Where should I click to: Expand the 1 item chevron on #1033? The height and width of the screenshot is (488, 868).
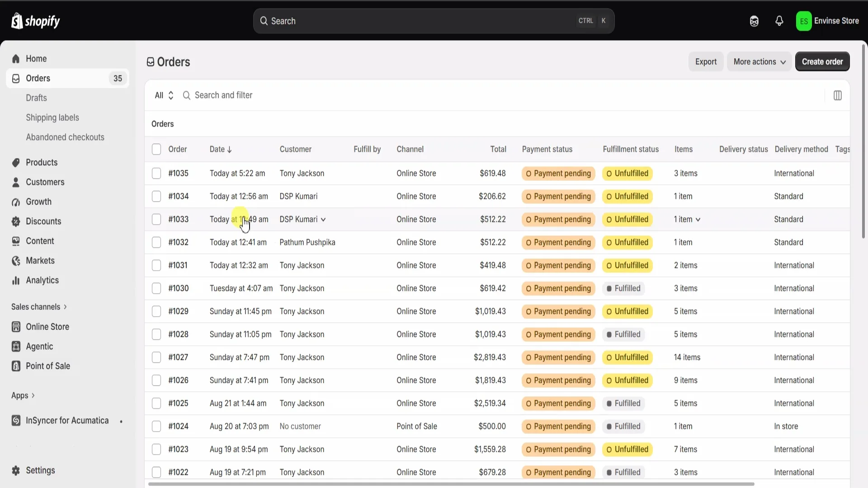click(x=698, y=220)
